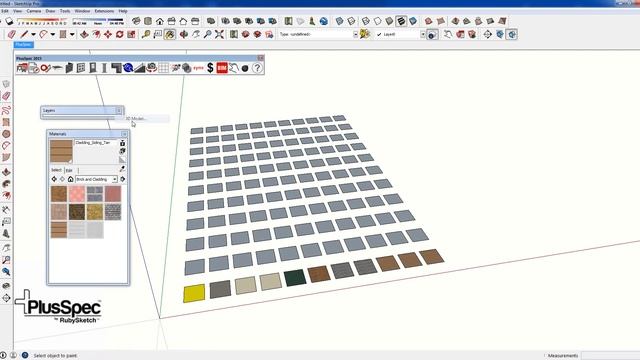The height and width of the screenshot is (360, 640).
Task: Switch to Iso standard view
Action: [x=136, y=21]
